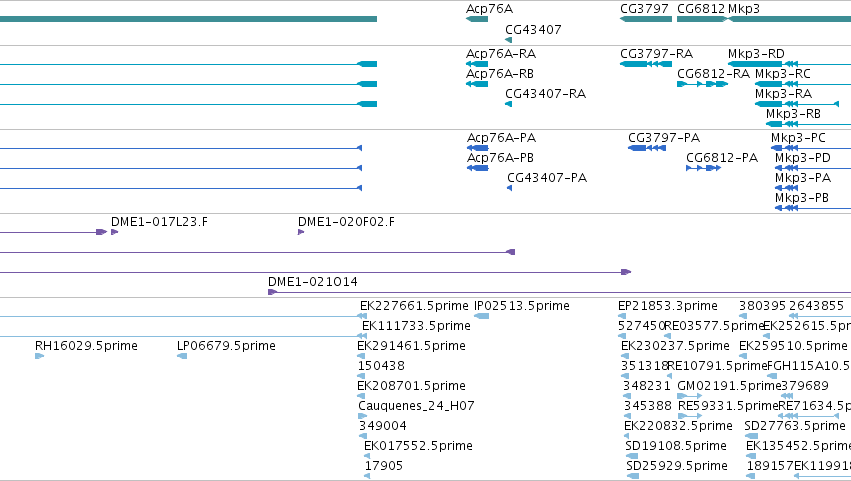
Task: Select EST SD19108.5prime
Action: pos(676,447)
